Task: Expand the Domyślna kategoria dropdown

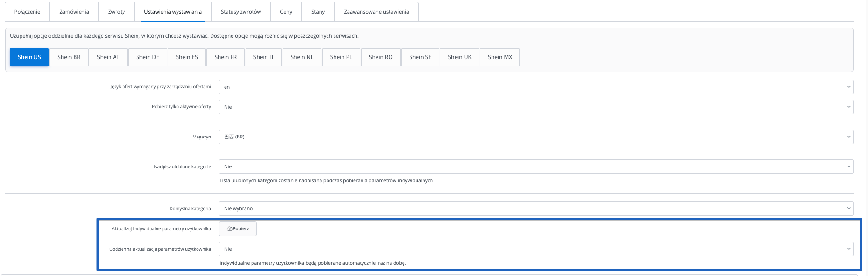Action: click(x=535, y=208)
